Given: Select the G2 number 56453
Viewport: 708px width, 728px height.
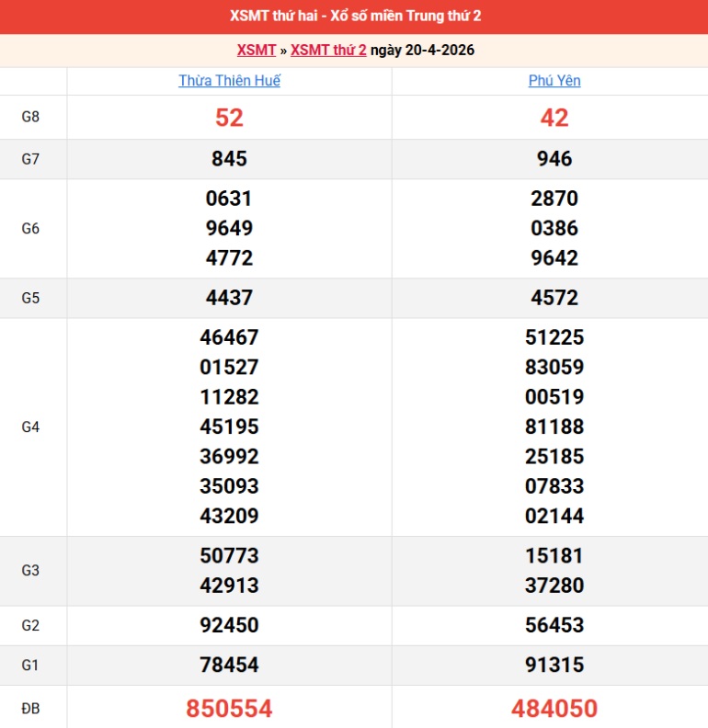Looking at the screenshot, I should click(x=554, y=625).
